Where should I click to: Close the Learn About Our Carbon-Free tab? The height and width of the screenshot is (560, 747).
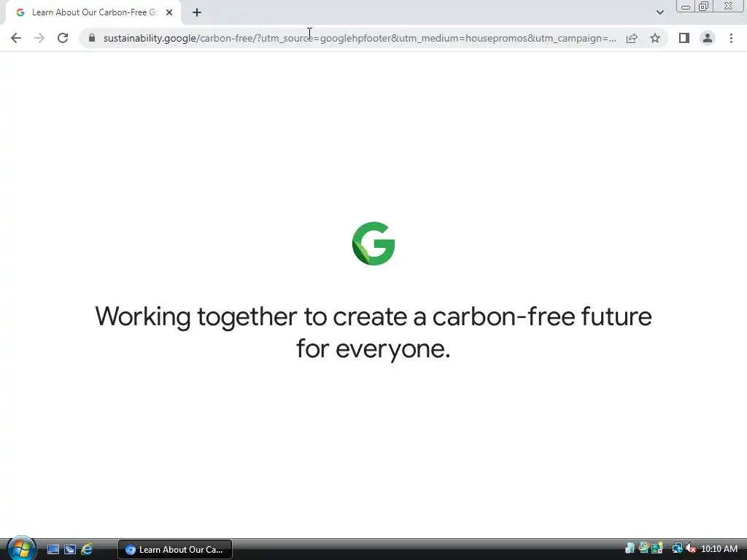click(x=169, y=13)
